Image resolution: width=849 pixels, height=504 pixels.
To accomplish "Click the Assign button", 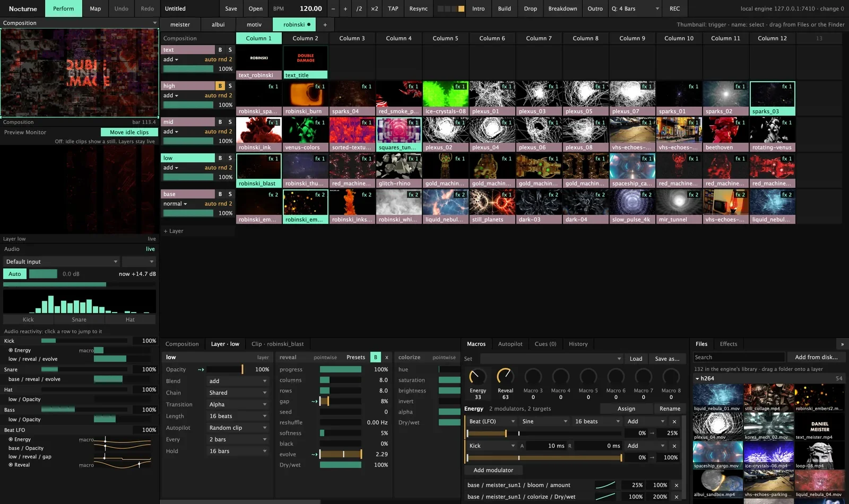I will pos(626,409).
